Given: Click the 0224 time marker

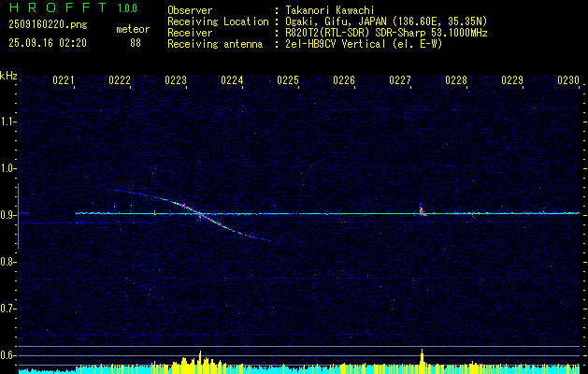Looking at the screenshot, I should [232, 80].
